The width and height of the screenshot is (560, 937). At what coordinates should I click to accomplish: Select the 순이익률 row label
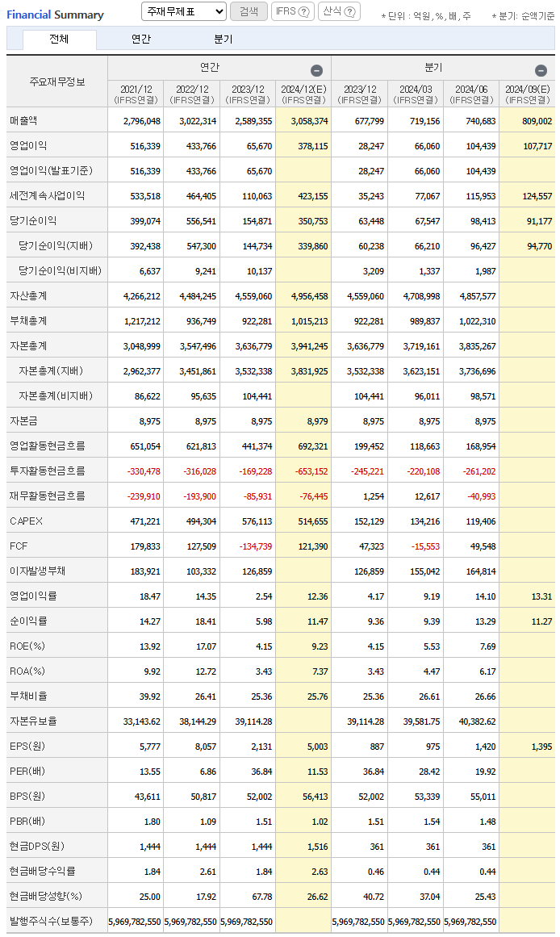tap(28, 621)
